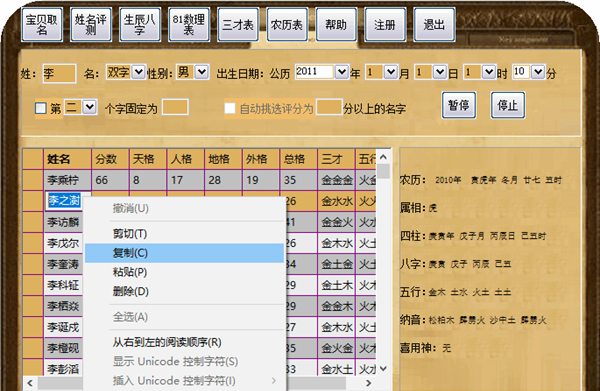This screenshot has width=600, height=391.
Task: Click the vertical scrollbar thumb
Action: click(x=383, y=171)
